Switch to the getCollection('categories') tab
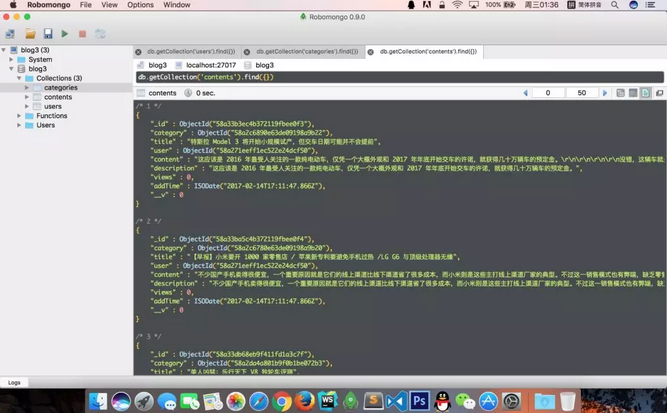The image size is (667, 413). coord(307,51)
